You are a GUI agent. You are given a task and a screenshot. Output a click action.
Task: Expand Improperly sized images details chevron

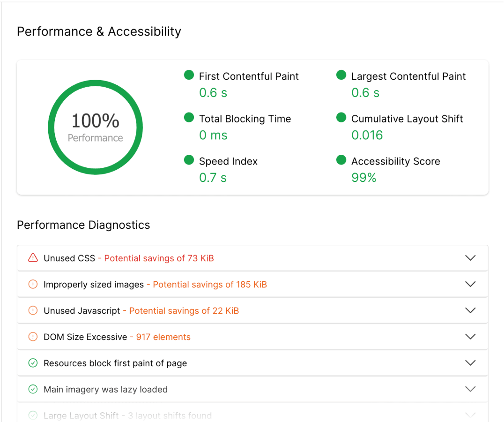click(x=470, y=284)
